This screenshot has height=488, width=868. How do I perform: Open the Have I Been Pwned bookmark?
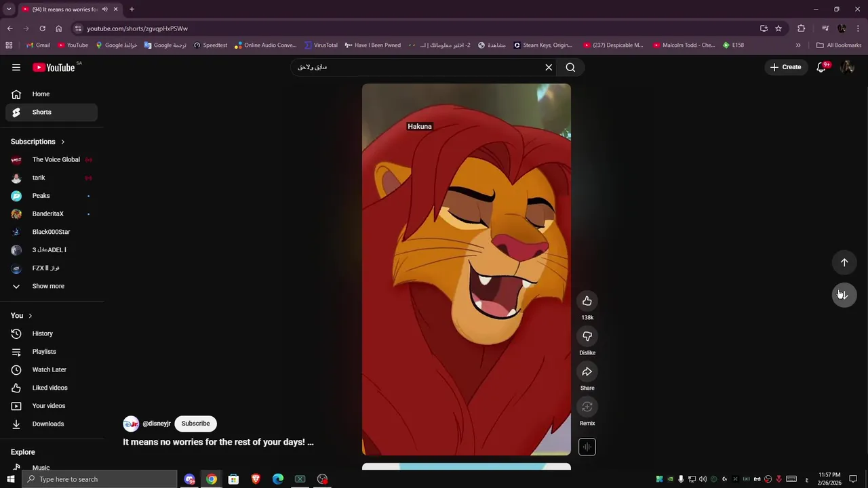tap(373, 45)
